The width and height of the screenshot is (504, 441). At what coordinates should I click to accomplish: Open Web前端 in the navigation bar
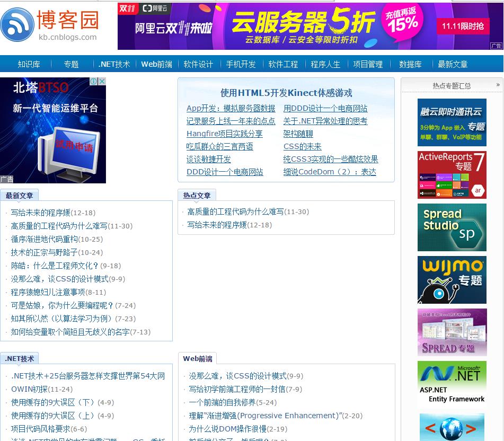(x=156, y=64)
